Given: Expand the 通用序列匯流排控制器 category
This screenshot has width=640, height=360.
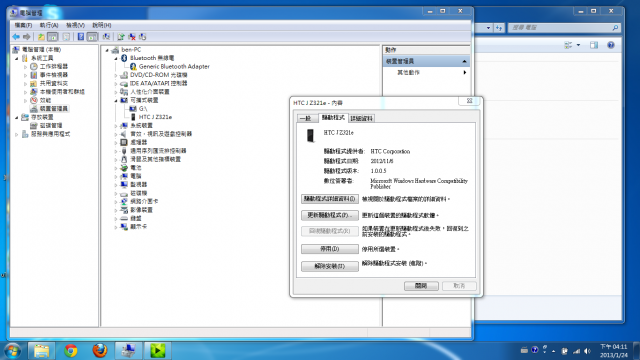Looking at the screenshot, I should (116, 151).
